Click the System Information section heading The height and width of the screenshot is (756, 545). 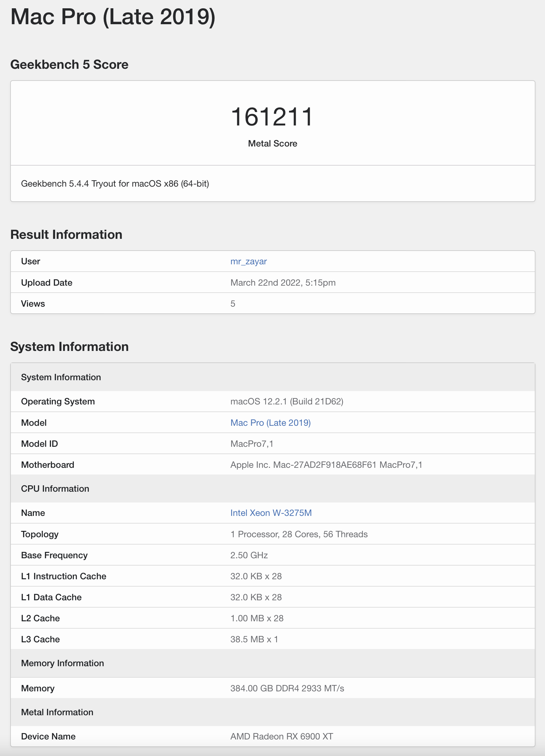(69, 347)
